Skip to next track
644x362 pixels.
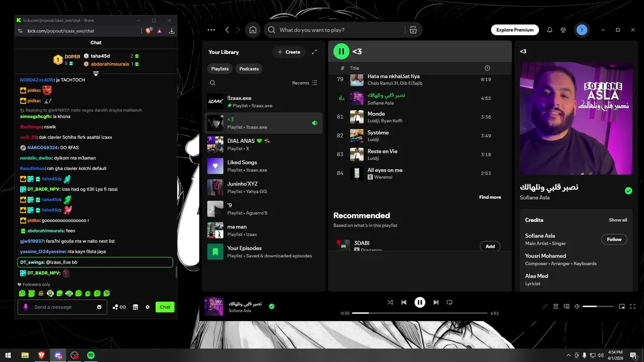point(436,302)
